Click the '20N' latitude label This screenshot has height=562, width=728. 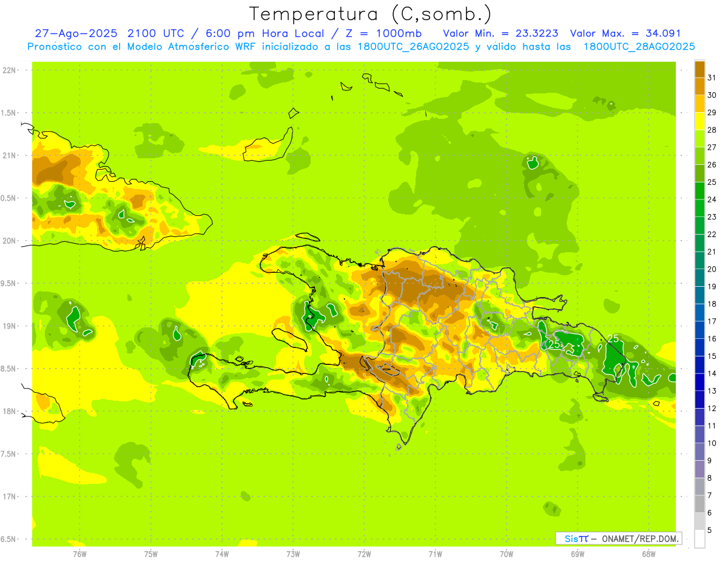9,241
